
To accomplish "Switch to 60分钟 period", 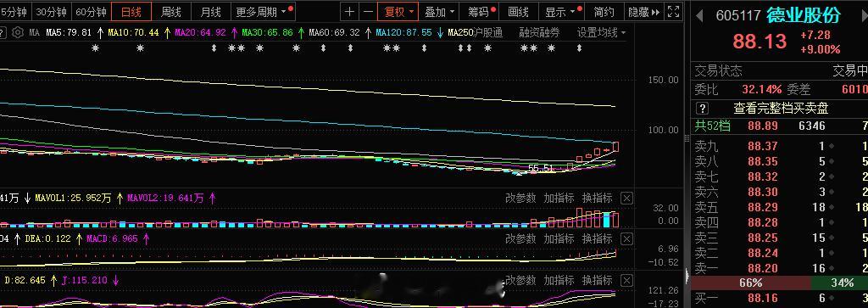I will click(x=91, y=12).
